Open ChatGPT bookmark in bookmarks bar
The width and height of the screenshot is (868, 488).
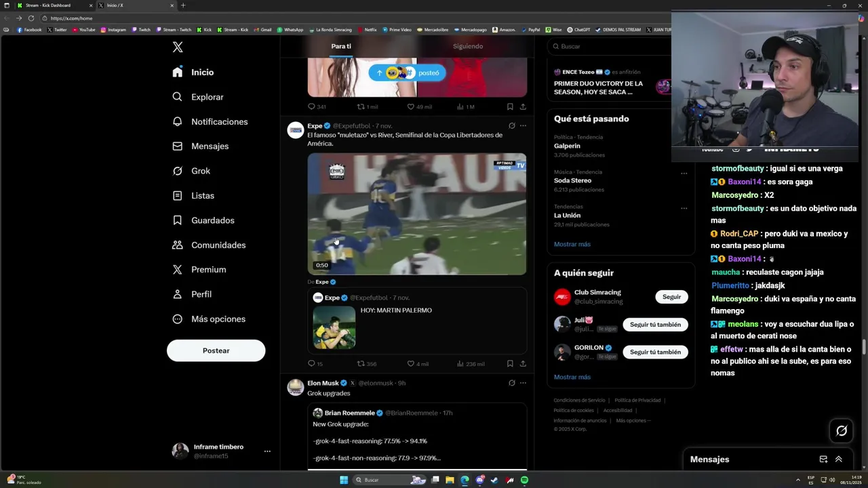pos(578,30)
